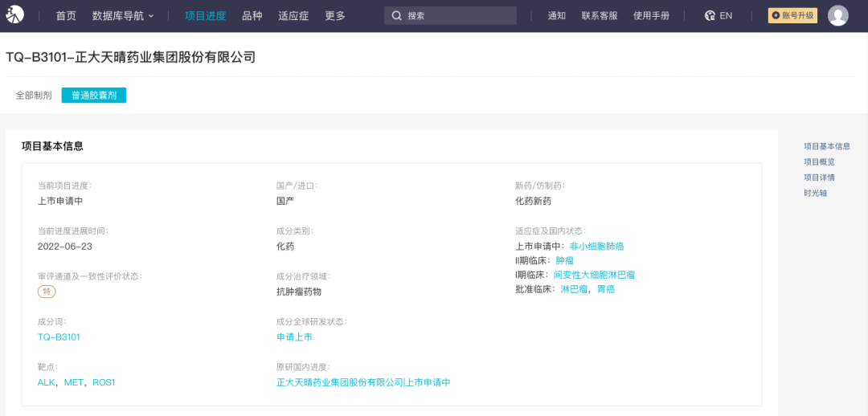Image resolution: width=868 pixels, height=416 pixels.
Task: Click the 化药新药 value
Action: tap(533, 201)
